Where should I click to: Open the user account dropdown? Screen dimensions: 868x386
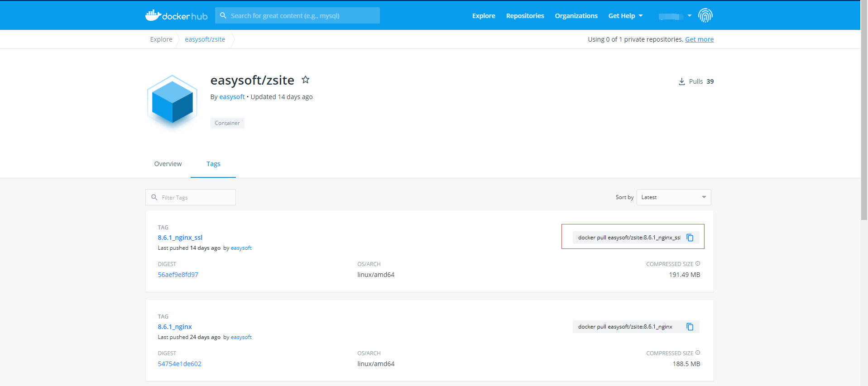click(x=675, y=16)
